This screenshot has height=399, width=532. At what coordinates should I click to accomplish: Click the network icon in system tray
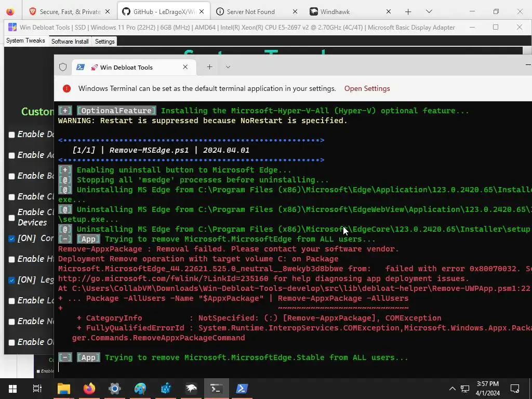point(465,389)
